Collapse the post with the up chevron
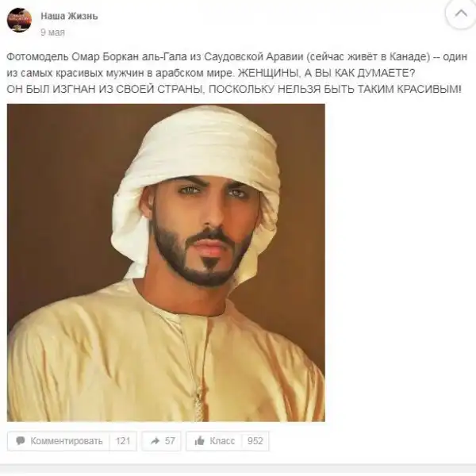 coord(461,13)
